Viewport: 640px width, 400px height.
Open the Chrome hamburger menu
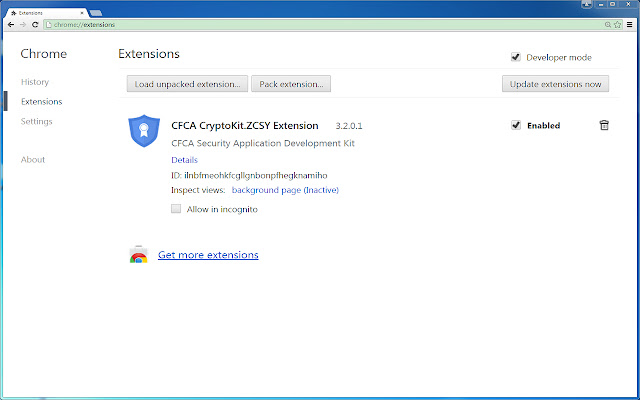630,25
